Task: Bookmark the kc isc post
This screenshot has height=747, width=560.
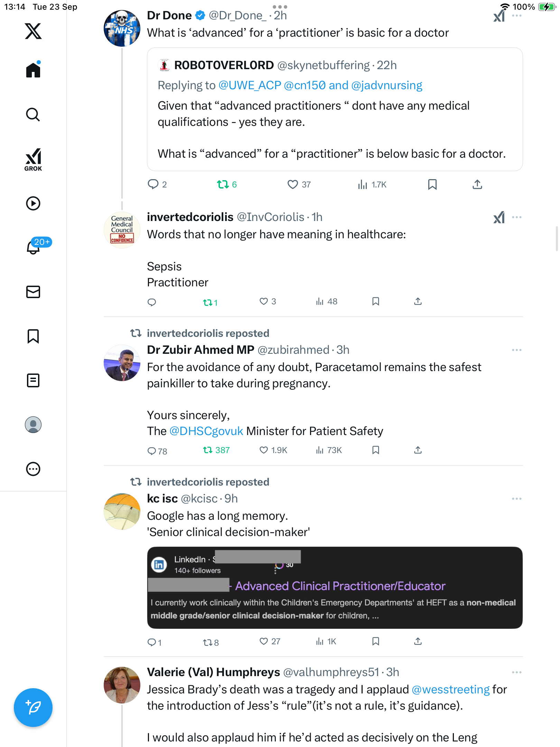Action: click(x=376, y=642)
